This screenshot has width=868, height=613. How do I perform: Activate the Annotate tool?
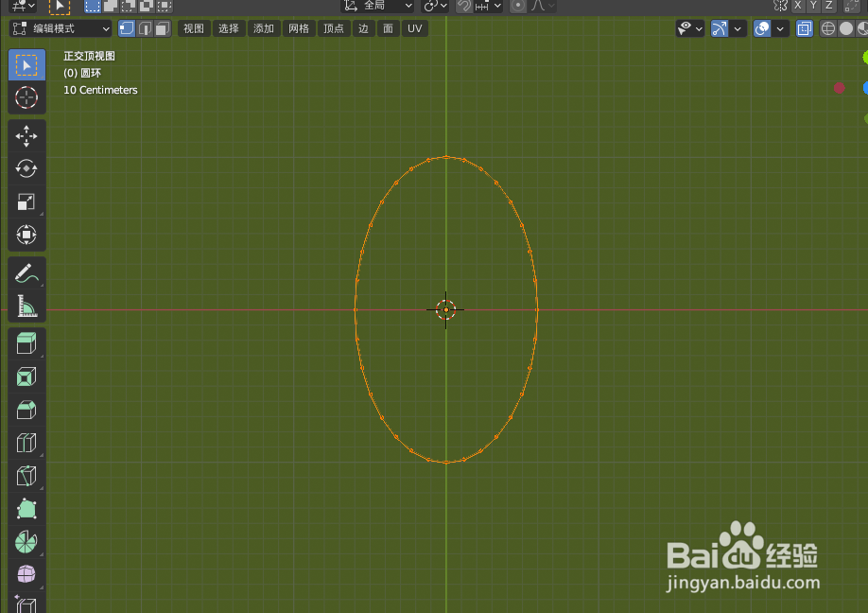coord(26,272)
